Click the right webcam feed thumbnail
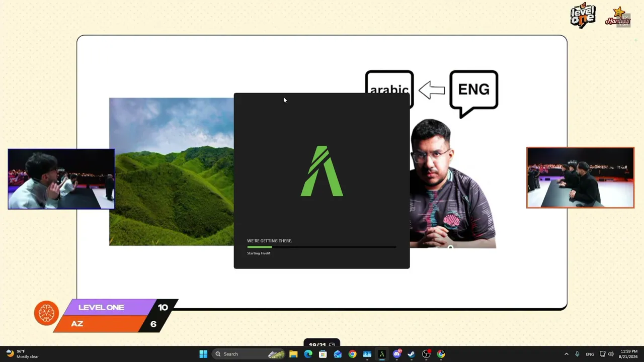 coord(580,177)
